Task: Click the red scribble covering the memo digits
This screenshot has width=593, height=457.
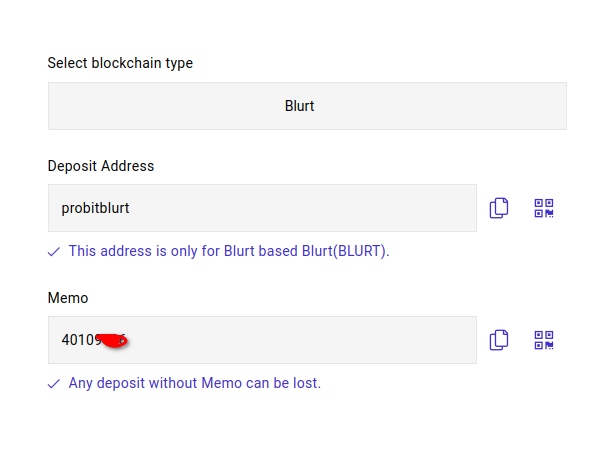Action: 112,340
